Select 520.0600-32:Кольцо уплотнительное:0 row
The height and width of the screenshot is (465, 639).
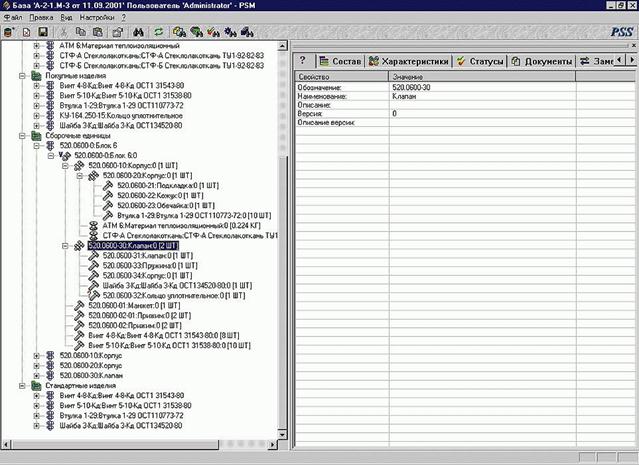pyautogui.click(x=174, y=296)
